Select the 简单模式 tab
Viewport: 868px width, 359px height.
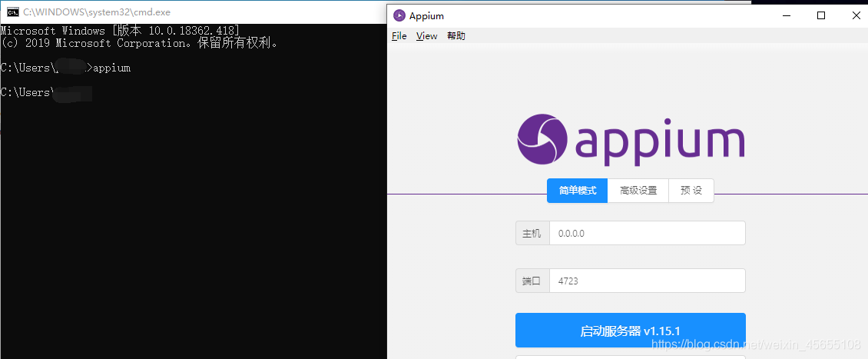click(578, 191)
